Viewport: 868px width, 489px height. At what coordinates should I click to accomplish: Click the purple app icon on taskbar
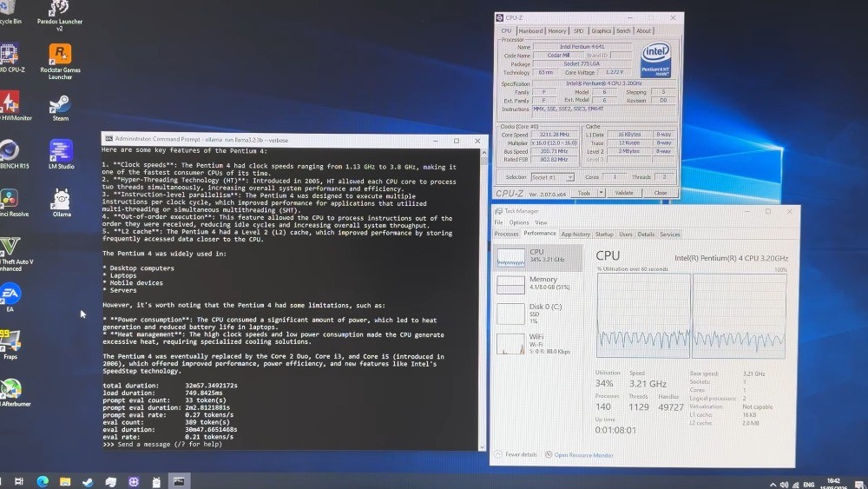134,481
